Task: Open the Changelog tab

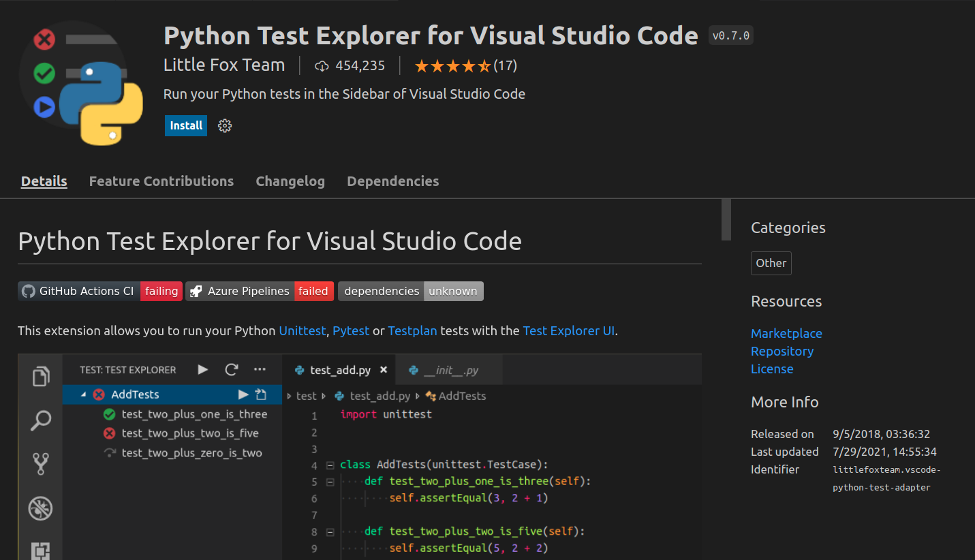Action: point(290,181)
